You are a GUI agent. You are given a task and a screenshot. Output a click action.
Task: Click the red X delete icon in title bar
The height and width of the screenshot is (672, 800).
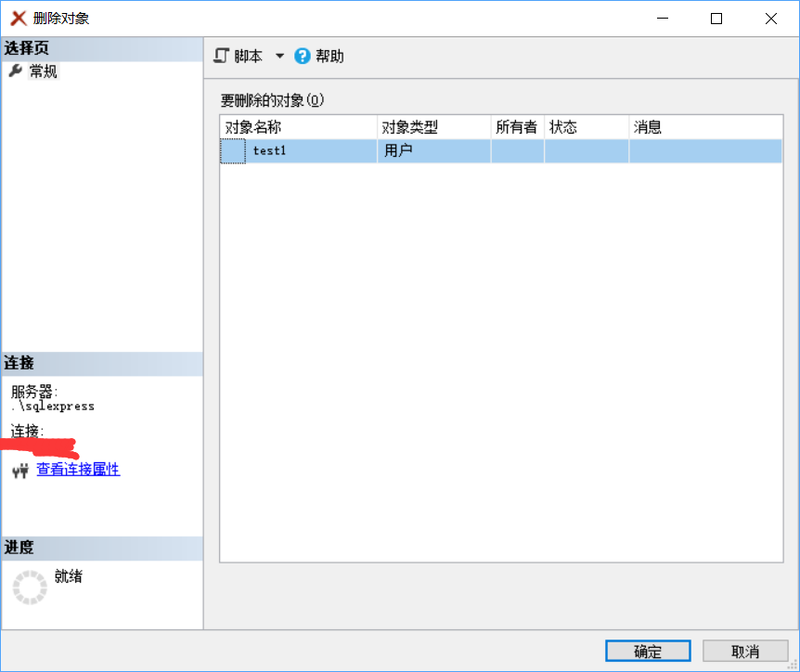point(19,19)
